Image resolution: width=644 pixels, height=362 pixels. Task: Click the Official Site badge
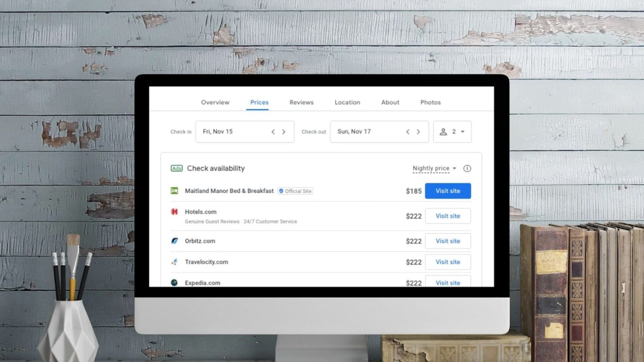click(x=295, y=191)
